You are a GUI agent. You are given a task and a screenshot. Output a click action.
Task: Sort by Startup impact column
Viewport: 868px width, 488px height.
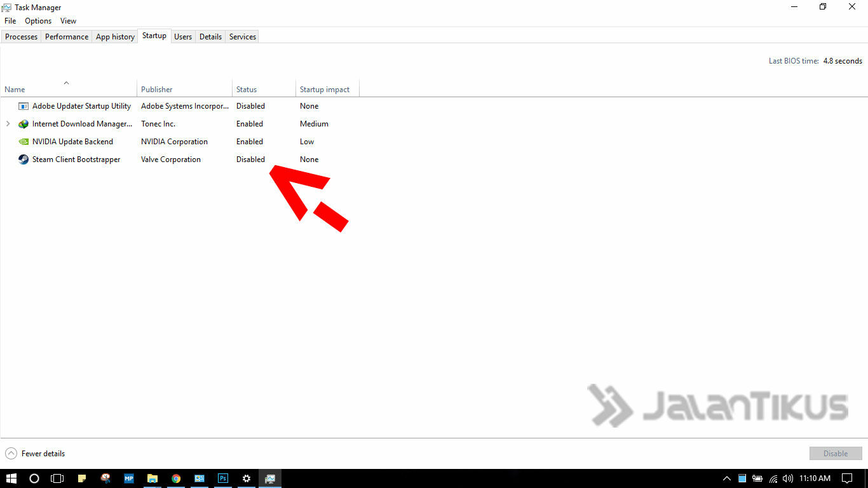pyautogui.click(x=328, y=88)
